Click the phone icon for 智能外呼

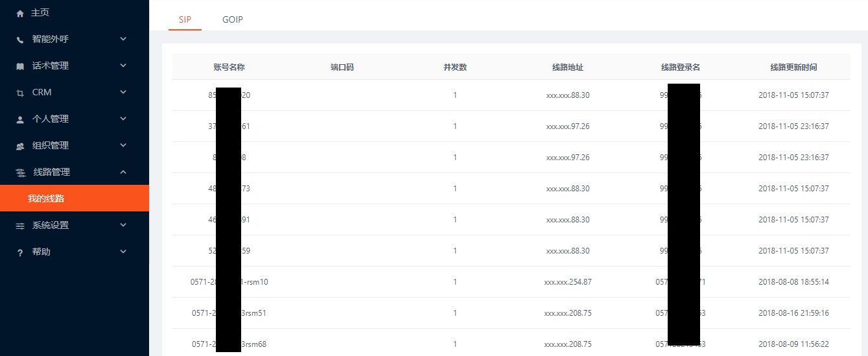coord(20,40)
